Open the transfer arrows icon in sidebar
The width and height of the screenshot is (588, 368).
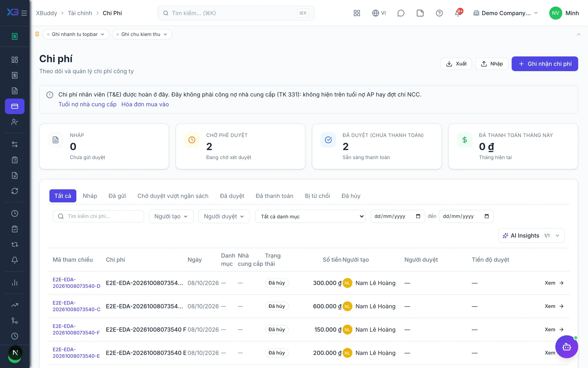(x=14, y=144)
